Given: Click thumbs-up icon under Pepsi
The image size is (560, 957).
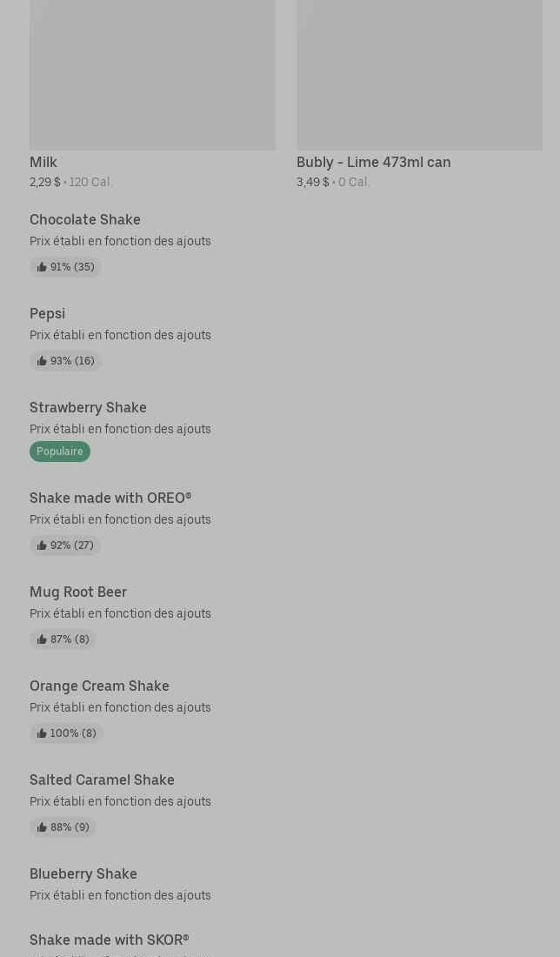Looking at the screenshot, I should coord(42,361).
